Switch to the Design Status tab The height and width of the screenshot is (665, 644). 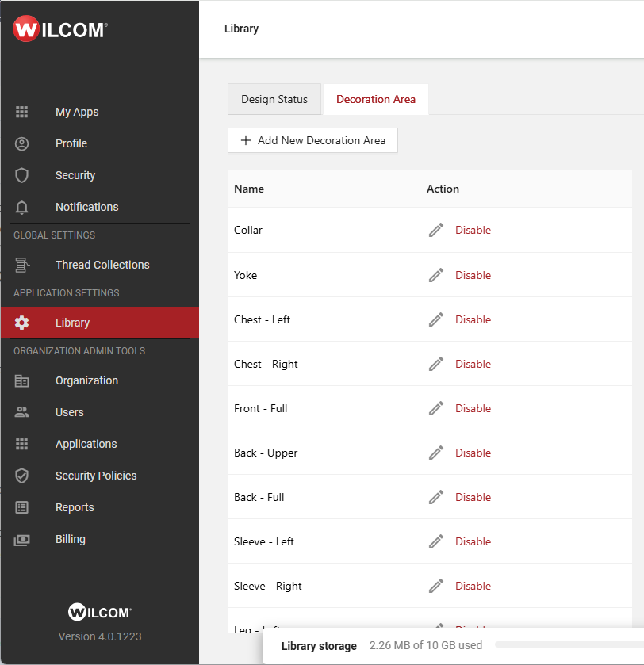(274, 99)
